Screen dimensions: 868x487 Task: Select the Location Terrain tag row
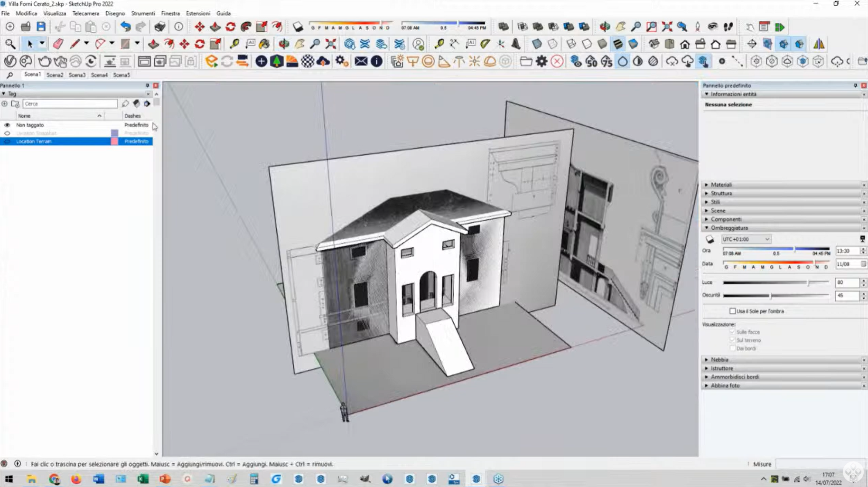tap(34, 141)
